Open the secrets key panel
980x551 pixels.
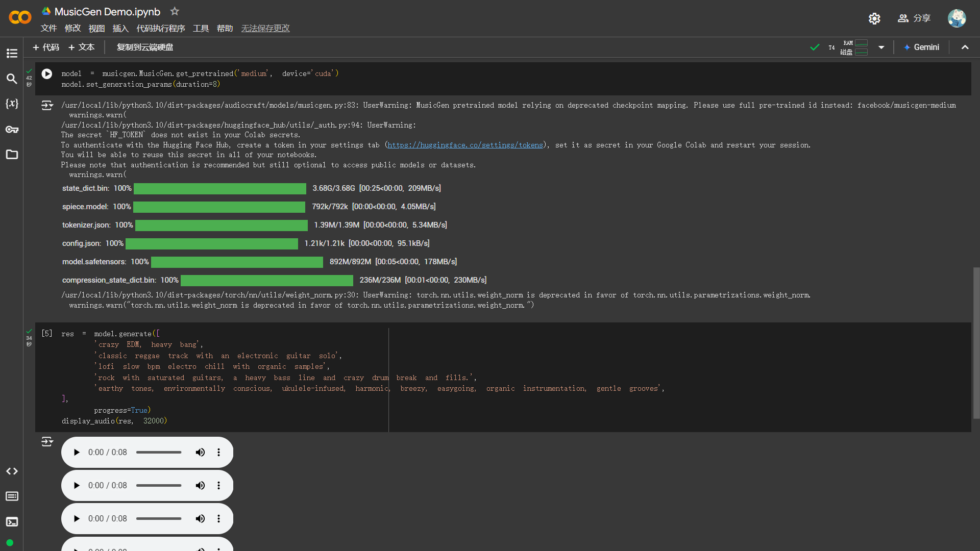pyautogui.click(x=12, y=129)
